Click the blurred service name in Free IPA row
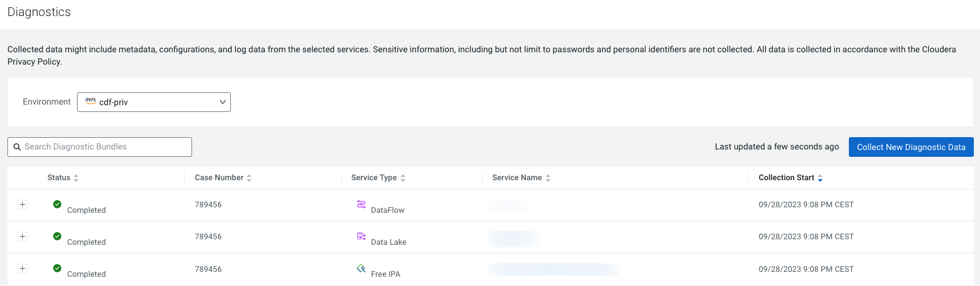Viewport: 980px width, 286px height. coord(554,269)
